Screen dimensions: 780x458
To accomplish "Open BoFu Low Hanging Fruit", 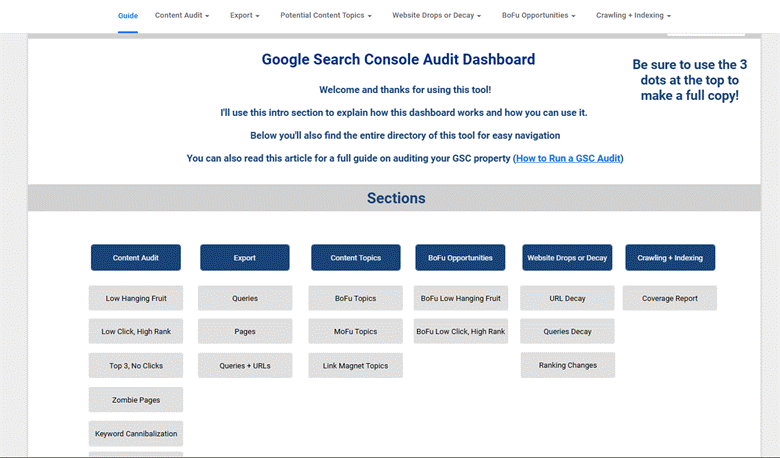I will click(461, 298).
